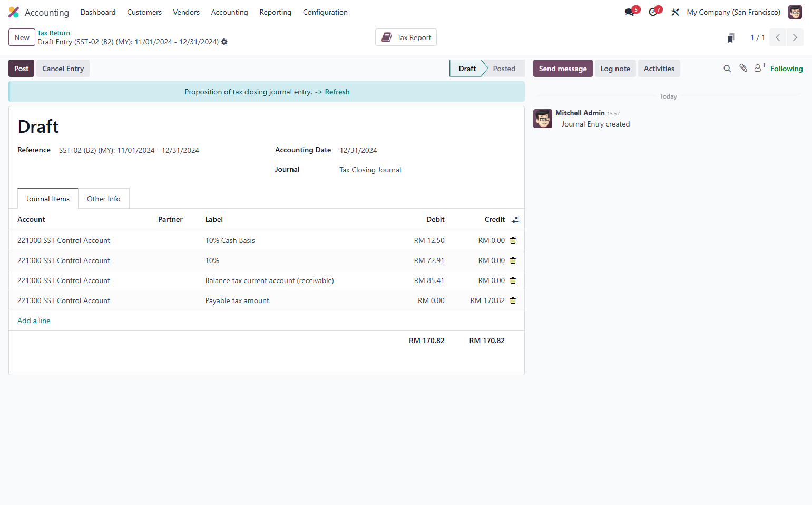This screenshot has width=812, height=505.
Task: Delete the 10% Cash Basis journal line
Action: [x=513, y=240]
